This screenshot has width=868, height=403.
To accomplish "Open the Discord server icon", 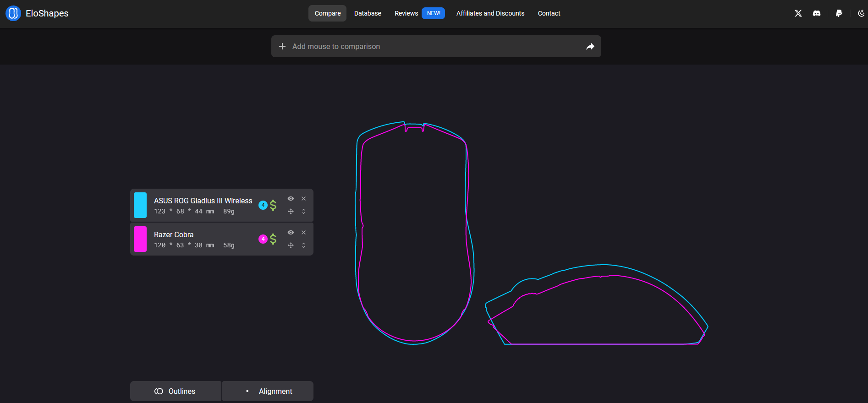I will pyautogui.click(x=817, y=13).
